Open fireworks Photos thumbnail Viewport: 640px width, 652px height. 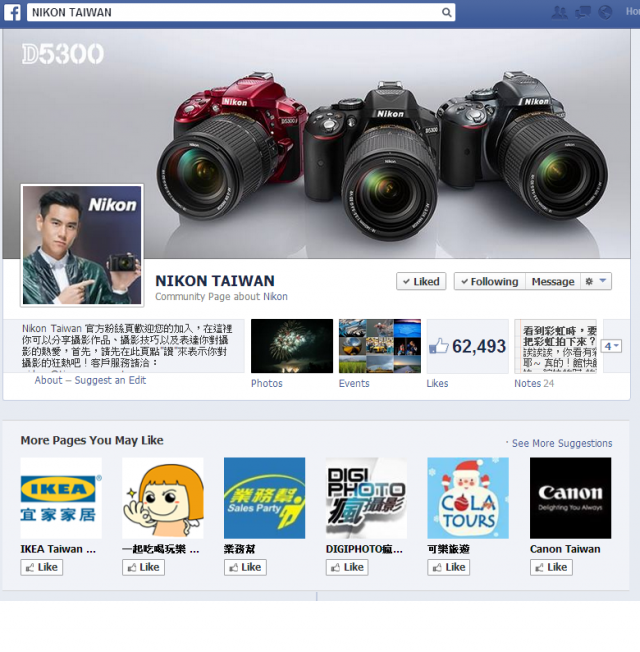292,346
